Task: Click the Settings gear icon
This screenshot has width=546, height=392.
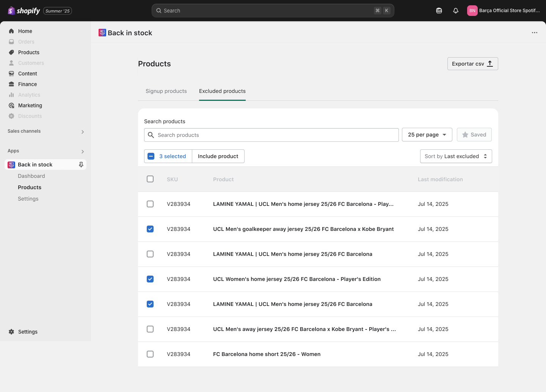Action: point(11,332)
